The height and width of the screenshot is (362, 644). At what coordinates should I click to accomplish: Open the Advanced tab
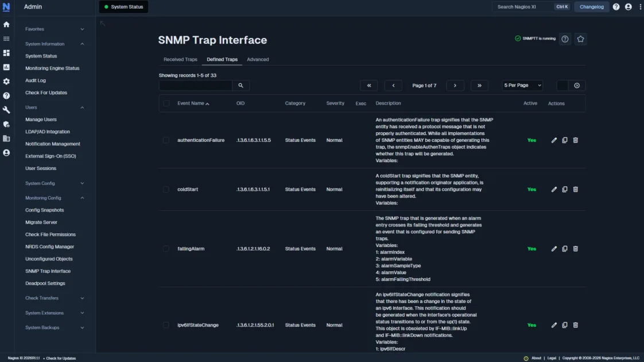point(258,59)
